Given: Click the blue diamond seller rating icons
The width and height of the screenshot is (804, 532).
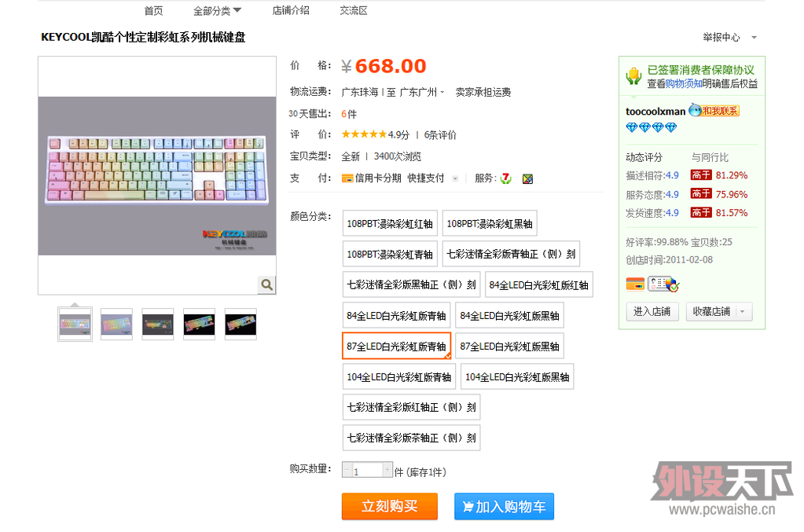Looking at the screenshot, I should coord(652,127).
